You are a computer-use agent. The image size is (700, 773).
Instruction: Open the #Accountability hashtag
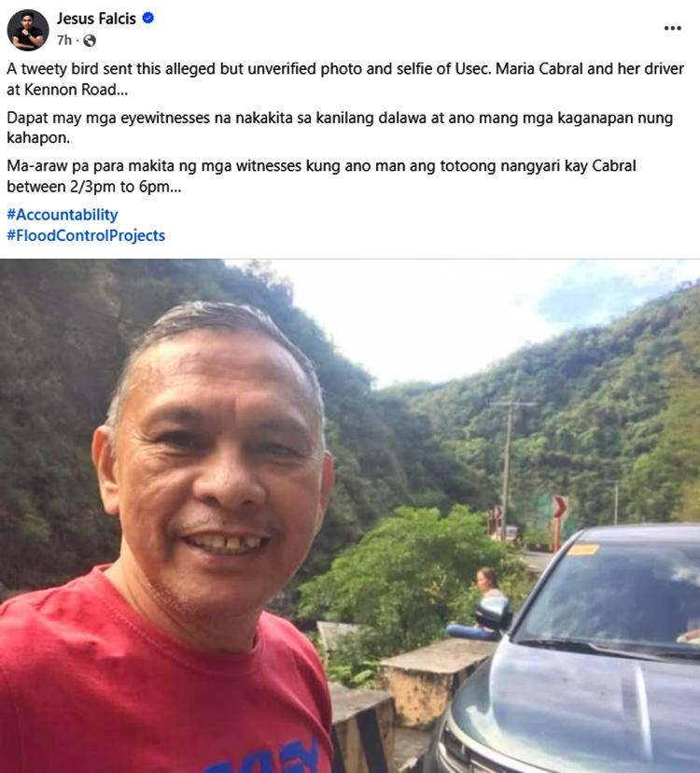[63, 215]
